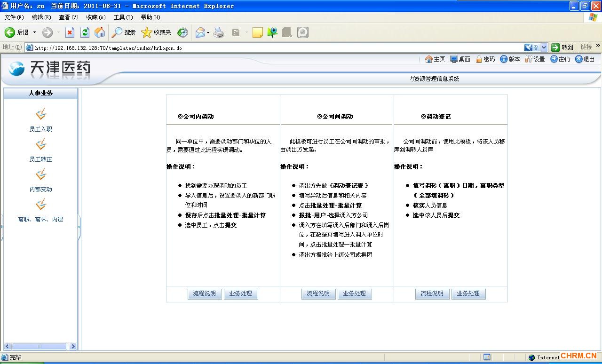602x364 pixels.
Task: Click the URL address input field
Action: pos(277,47)
